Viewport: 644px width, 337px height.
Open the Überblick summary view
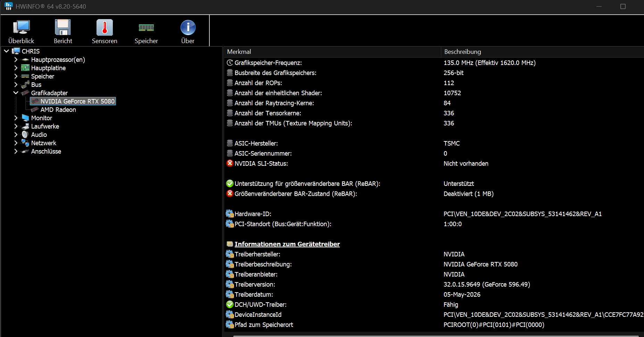tap(21, 32)
